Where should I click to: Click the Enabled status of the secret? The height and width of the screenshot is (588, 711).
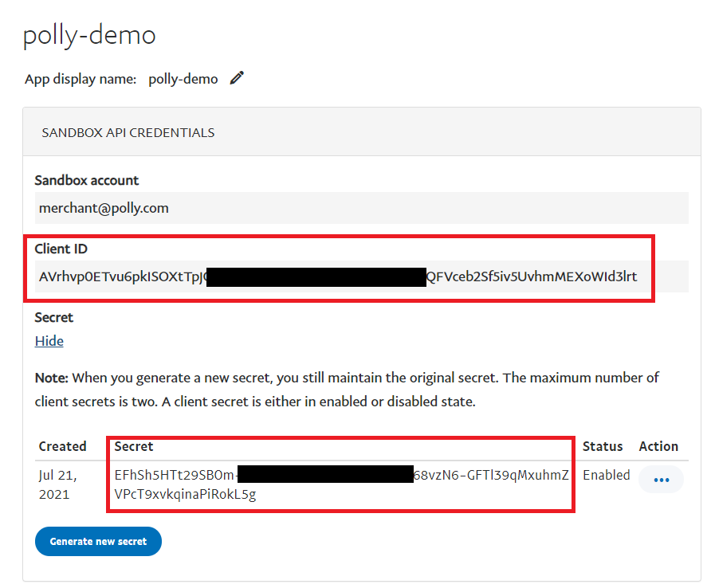click(606, 475)
